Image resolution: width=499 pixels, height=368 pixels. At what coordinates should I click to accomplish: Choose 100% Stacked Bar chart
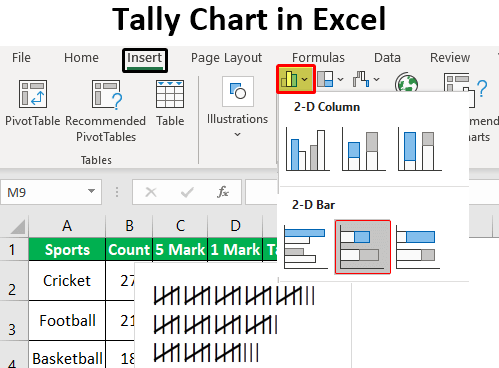tap(418, 247)
